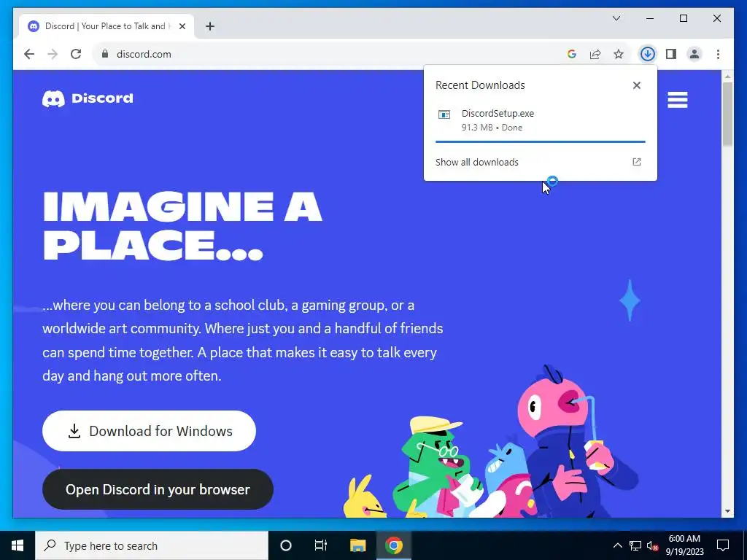
Task: Open the Windows Start menu
Action: [x=18, y=545]
